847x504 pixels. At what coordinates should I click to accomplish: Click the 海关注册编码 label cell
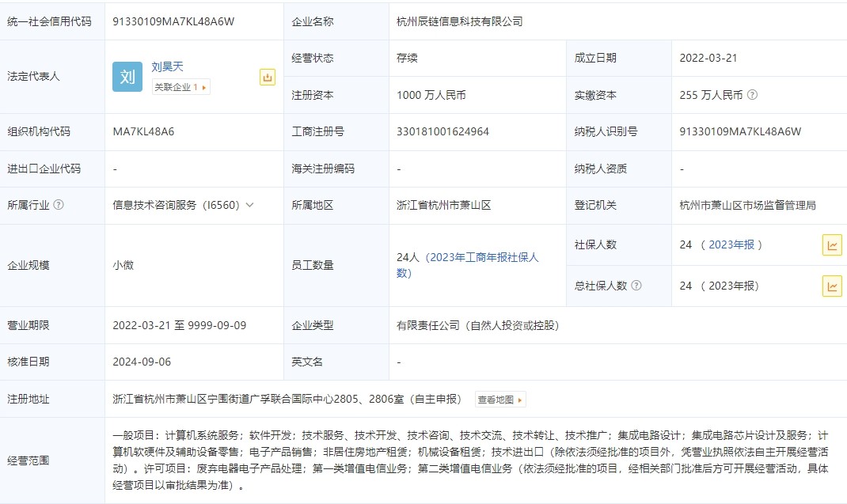click(x=336, y=169)
